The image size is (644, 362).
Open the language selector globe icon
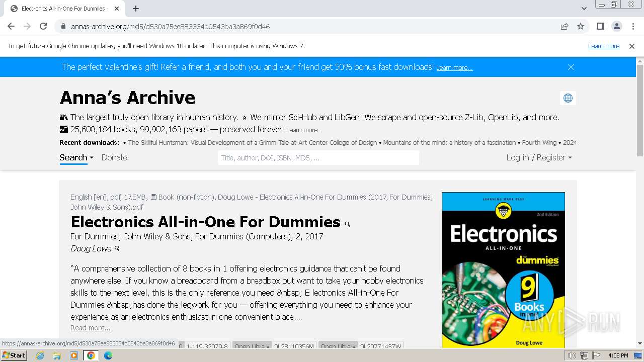(x=568, y=98)
